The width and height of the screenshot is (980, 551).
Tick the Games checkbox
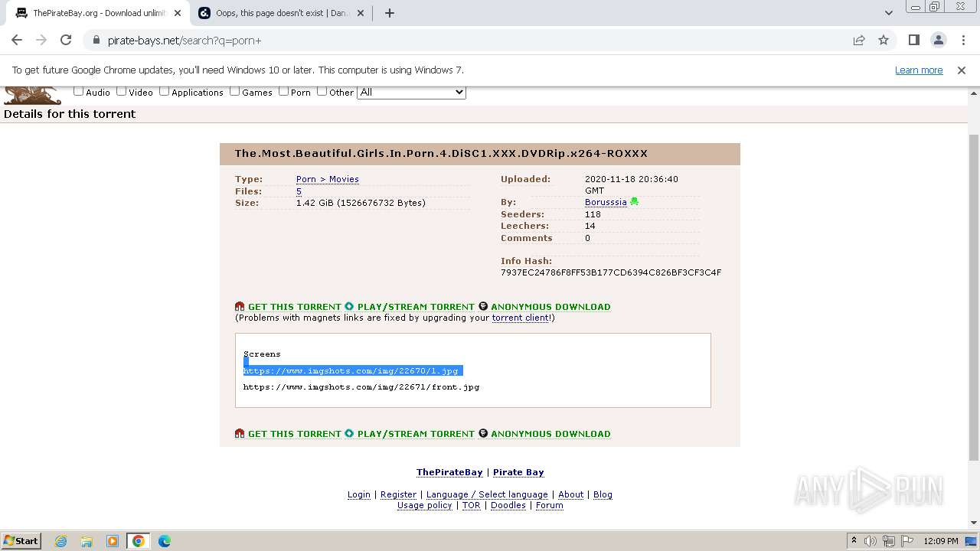(234, 91)
